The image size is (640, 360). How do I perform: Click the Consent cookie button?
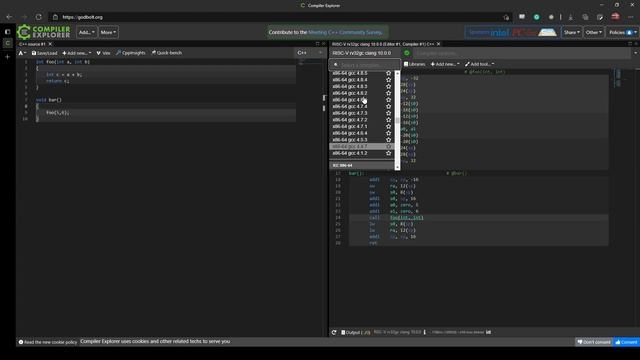[x=626, y=342]
